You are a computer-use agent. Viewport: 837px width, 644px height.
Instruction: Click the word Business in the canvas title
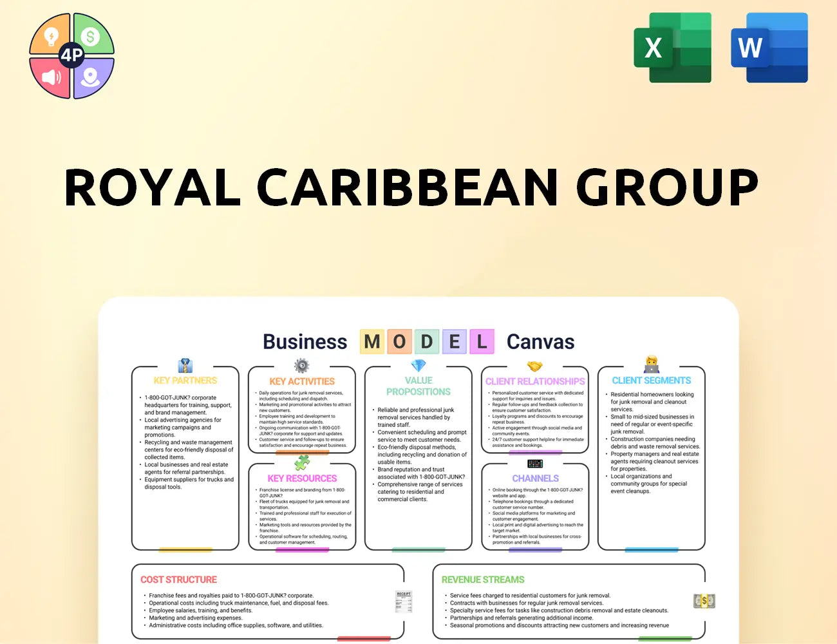305,341
